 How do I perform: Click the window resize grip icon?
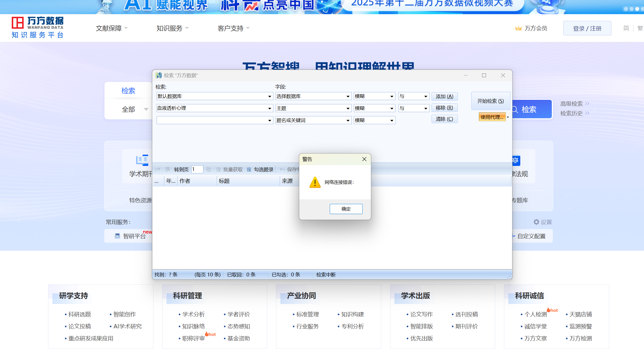click(x=510, y=277)
